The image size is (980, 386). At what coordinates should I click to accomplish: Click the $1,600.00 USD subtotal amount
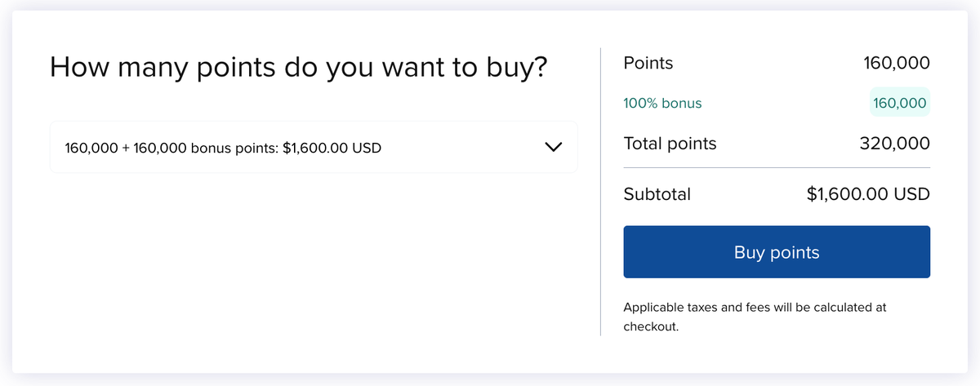[x=867, y=194]
